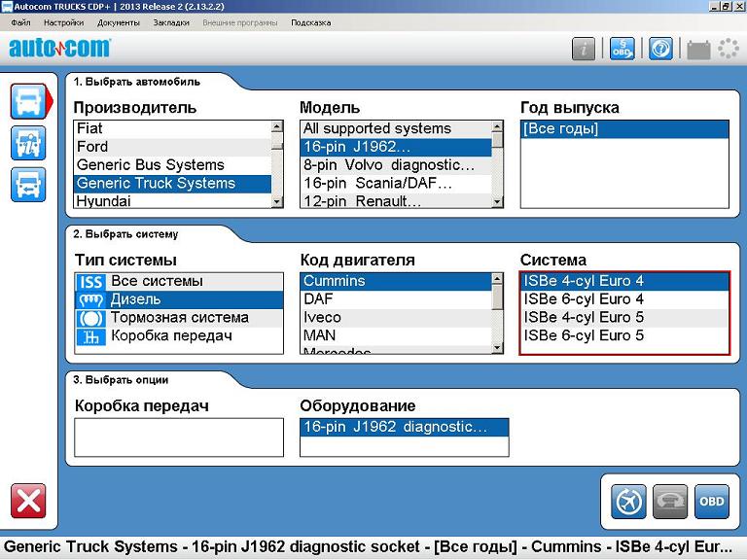Click the diesel glow plug icon
This screenshot has width=747, height=560.
tap(90, 299)
